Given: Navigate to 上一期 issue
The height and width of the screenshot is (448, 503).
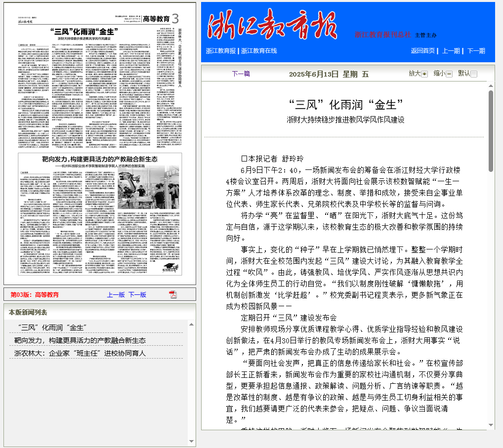Looking at the screenshot, I should point(451,51).
